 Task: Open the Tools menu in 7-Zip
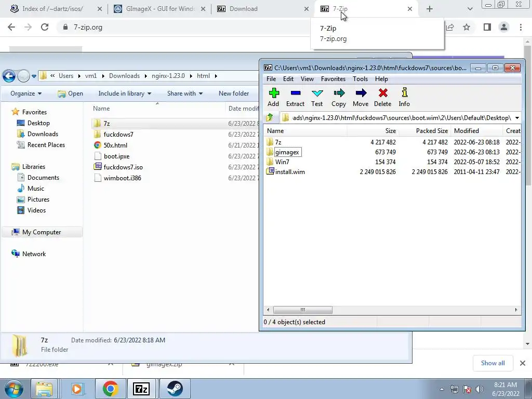pos(360,79)
